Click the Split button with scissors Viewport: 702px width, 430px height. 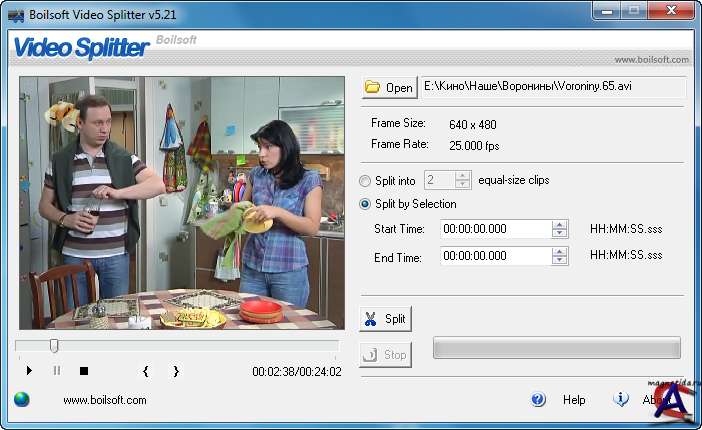385,319
